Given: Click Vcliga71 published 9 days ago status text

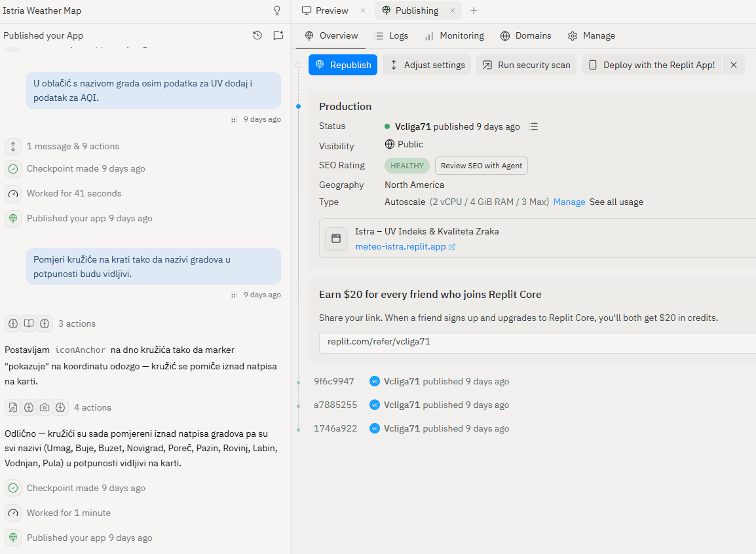Looking at the screenshot, I should click(x=457, y=126).
